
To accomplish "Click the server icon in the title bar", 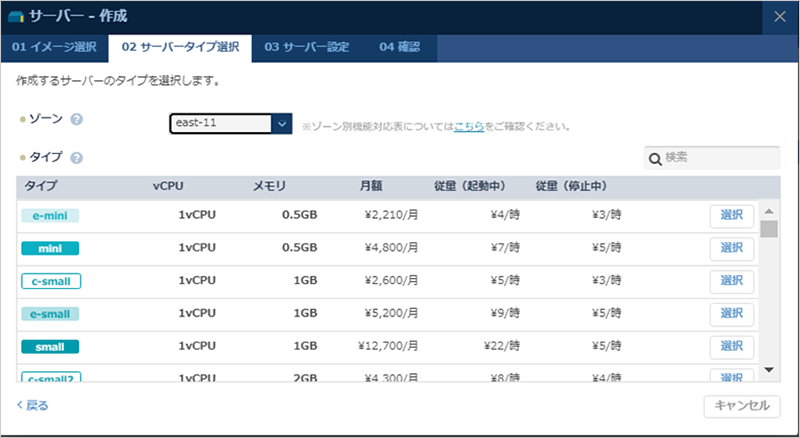I will [x=16, y=17].
